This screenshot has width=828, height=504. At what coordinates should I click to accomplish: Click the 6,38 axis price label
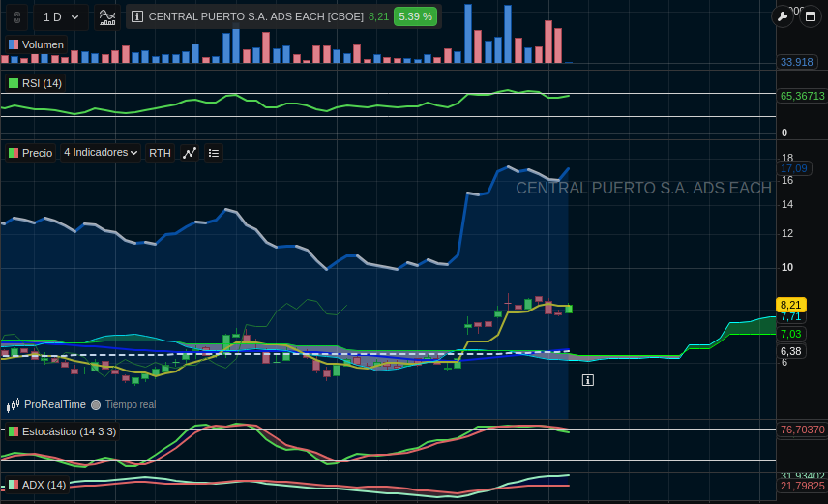790,351
